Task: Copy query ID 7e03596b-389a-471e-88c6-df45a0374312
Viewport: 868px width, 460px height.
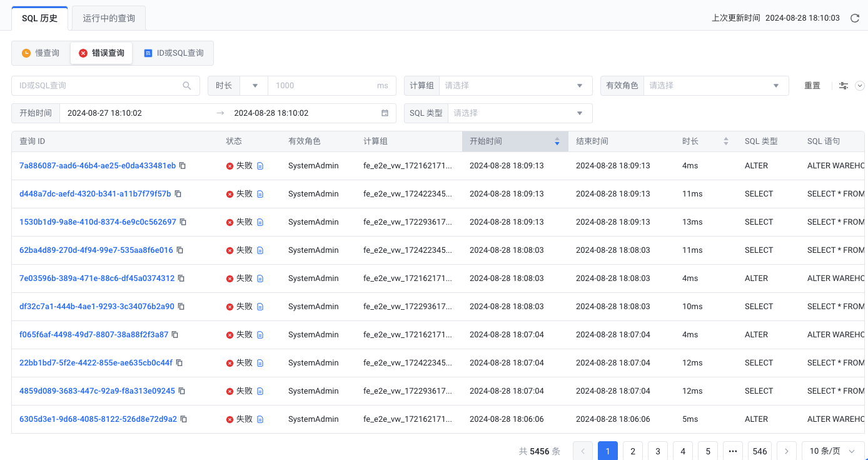Action: click(x=181, y=279)
